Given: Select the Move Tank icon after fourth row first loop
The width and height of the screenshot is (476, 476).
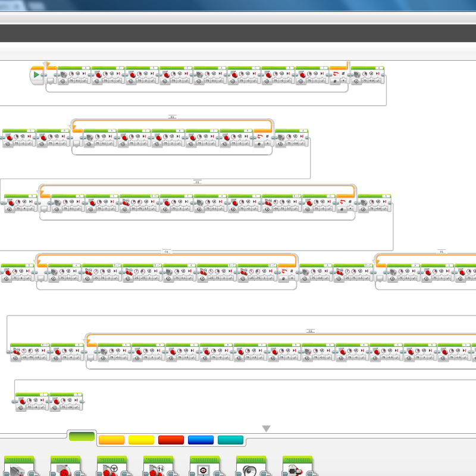Looking at the screenshot, I should click(x=340, y=272).
